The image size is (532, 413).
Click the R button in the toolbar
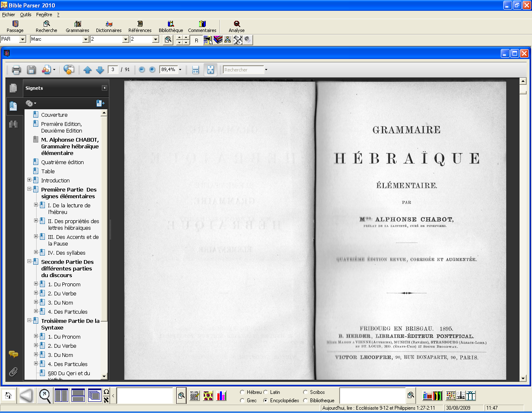coord(197,40)
